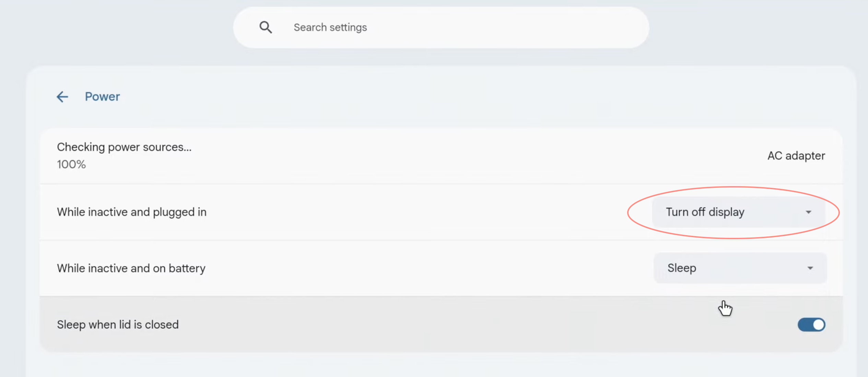Click the 'Sleep when lid is closed' label
The image size is (868, 377).
tap(118, 325)
